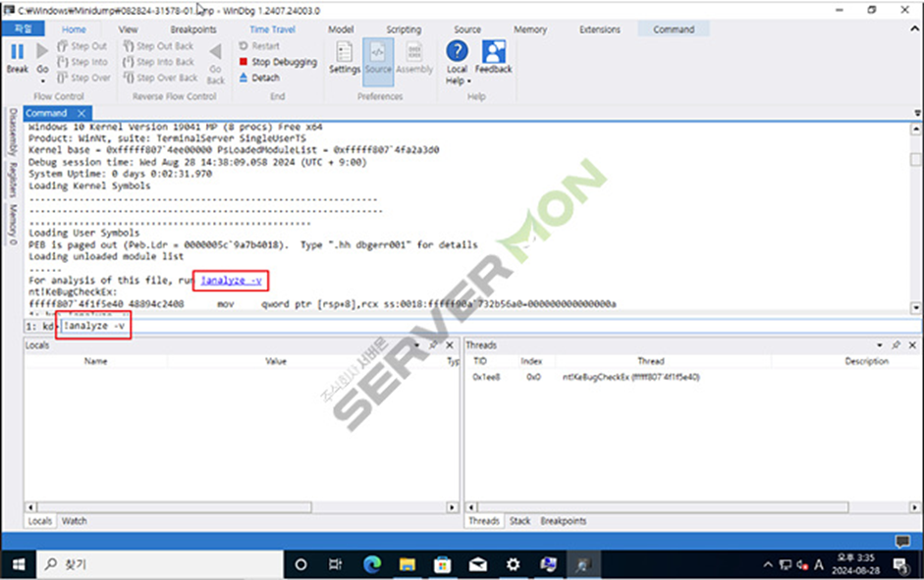Switch to the Threads bottom tab

coord(484,521)
